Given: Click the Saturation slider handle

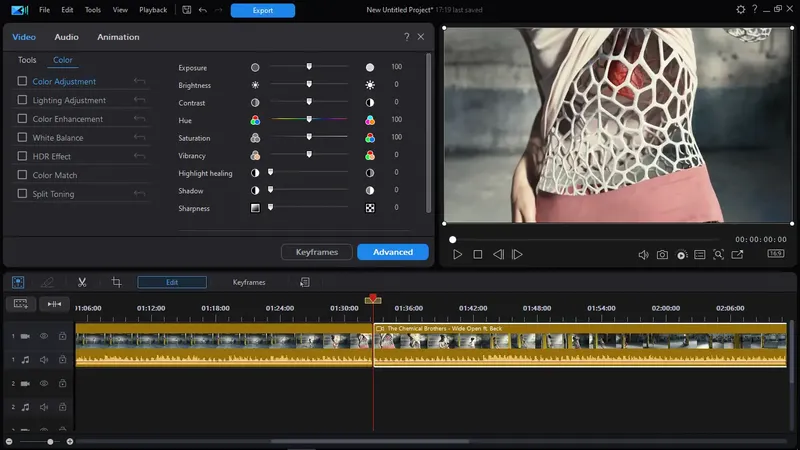Looking at the screenshot, I should (309, 138).
